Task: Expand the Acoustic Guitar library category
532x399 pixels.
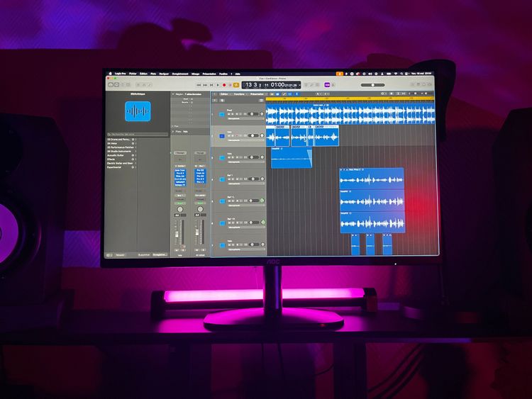Action: coord(135,155)
